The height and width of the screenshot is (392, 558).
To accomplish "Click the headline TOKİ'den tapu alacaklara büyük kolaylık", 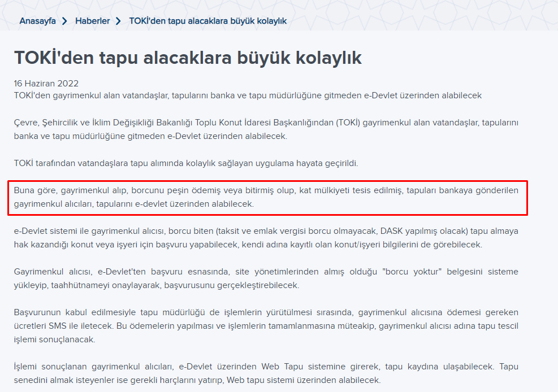I will 188,58.
